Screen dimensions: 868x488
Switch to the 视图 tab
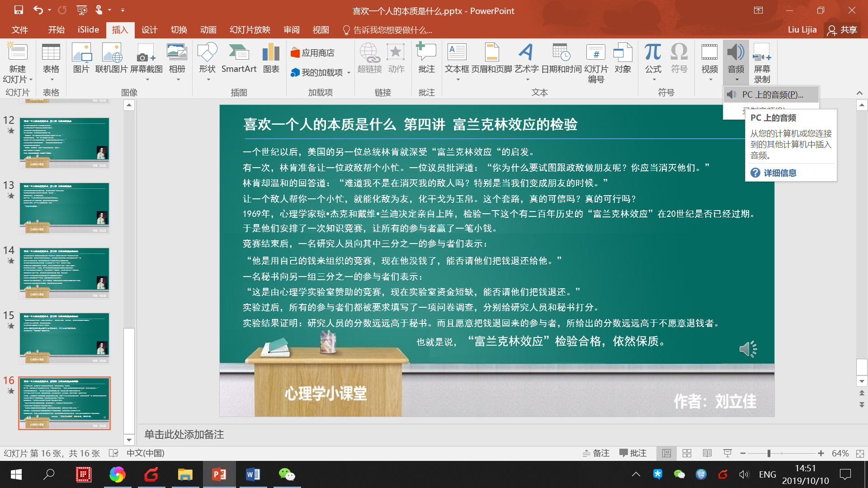pos(321,30)
